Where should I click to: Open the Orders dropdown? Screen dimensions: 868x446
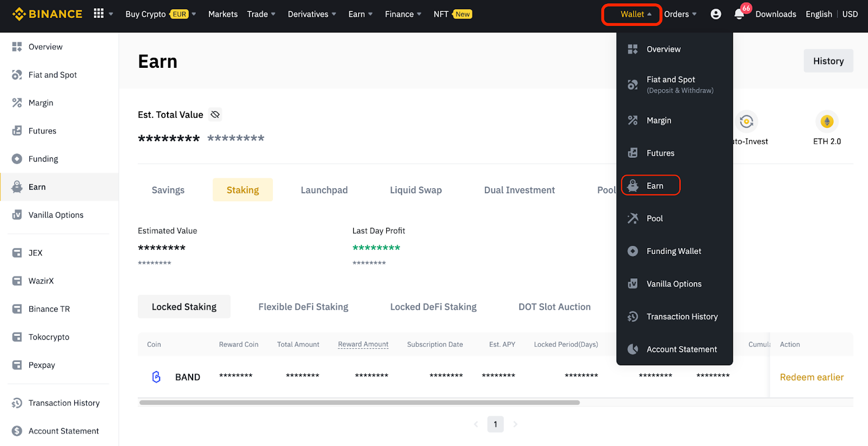click(680, 14)
